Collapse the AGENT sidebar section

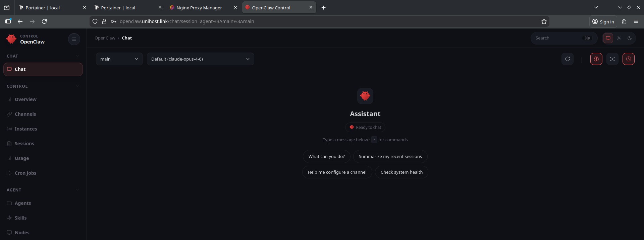[43, 190]
